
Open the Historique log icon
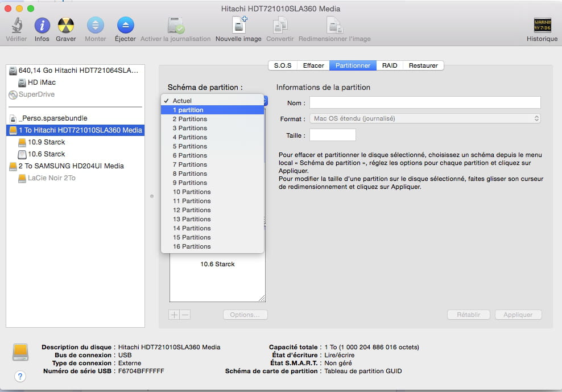pyautogui.click(x=542, y=26)
